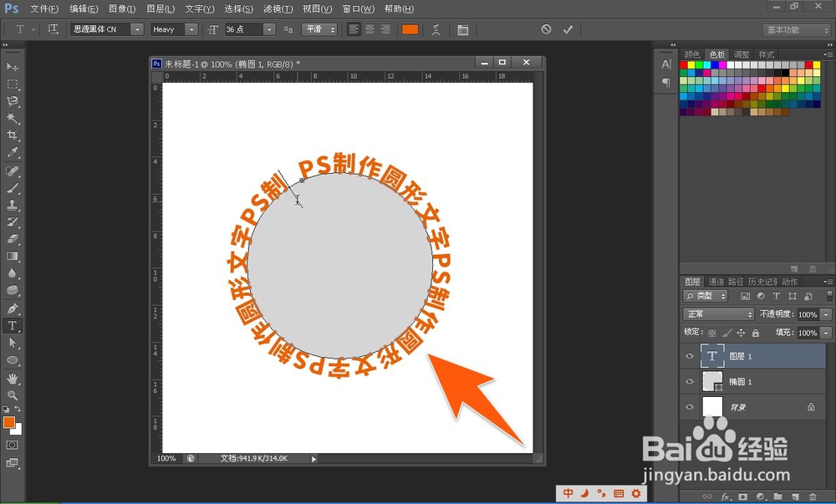Click the document zoom field 100%
The image size is (836, 504).
[x=166, y=458]
